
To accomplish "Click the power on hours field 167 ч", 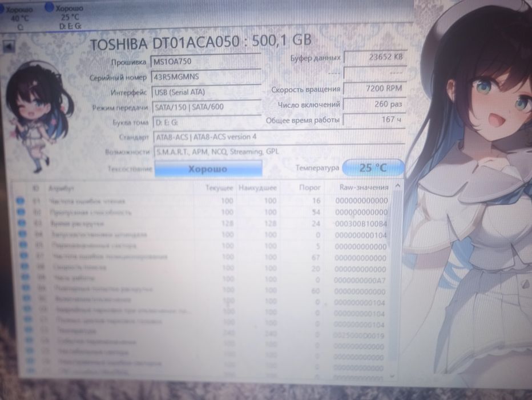I will click(374, 119).
